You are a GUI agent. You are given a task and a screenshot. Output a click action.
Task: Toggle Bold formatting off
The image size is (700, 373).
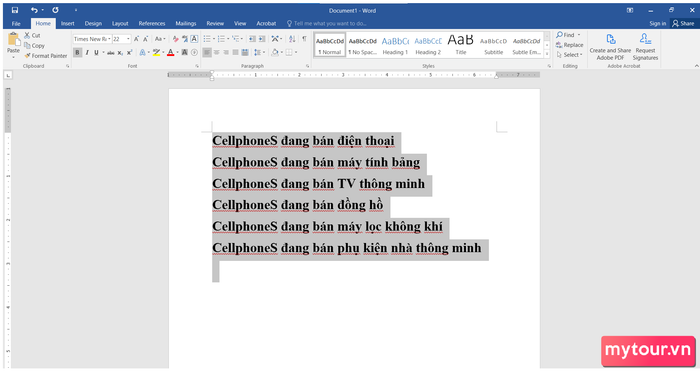coord(78,53)
